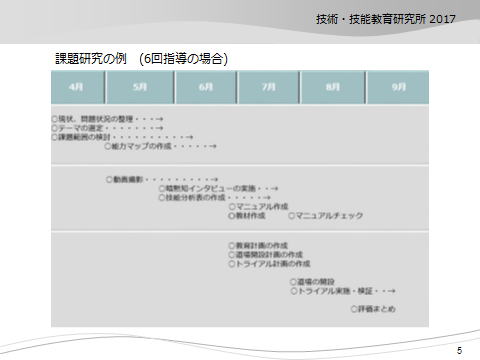Screen dimensions: 480x360
Task: Click the slide title 課題研究の例
Action: pyautogui.click(x=91, y=59)
